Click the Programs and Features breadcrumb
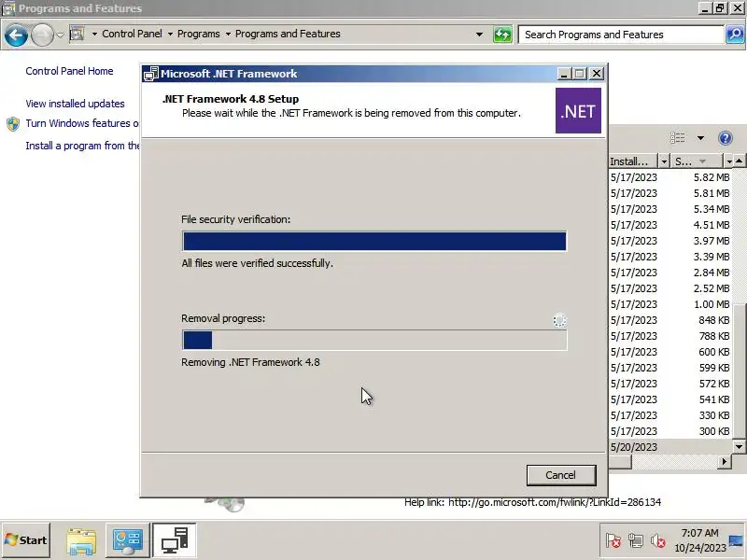747x560 pixels. tap(288, 34)
